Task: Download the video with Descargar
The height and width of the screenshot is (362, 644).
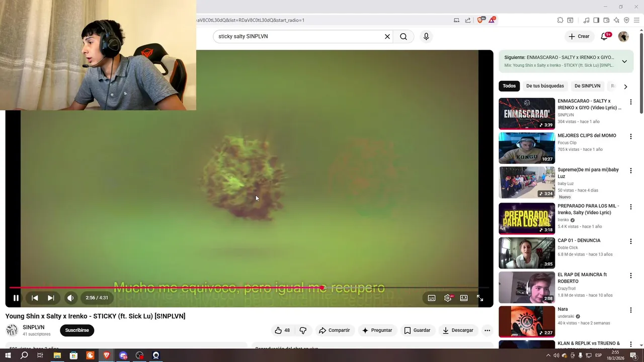Action: [x=458, y=330]
